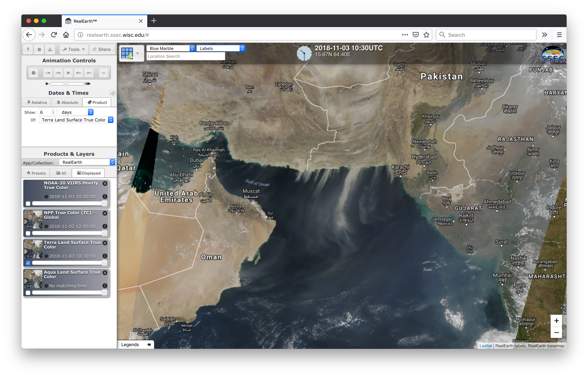Show info for NPP True Color layer
This screenshot has width=588, height=377.
[x=105, y=226]
